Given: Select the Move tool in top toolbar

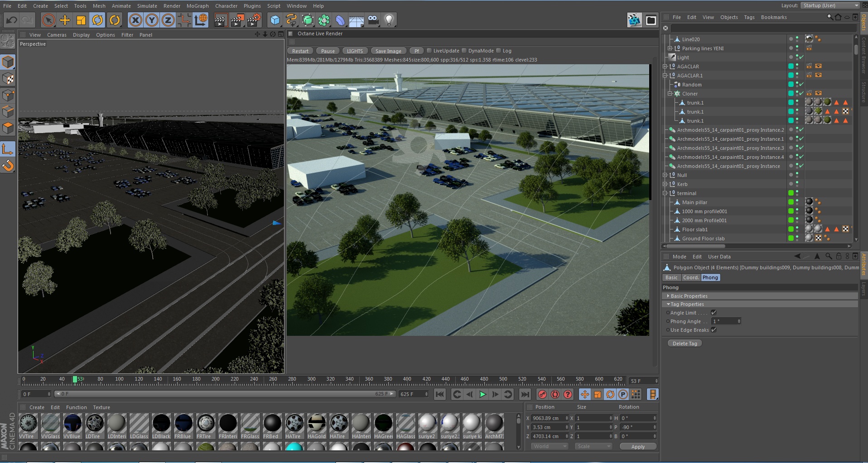Looking at the screenshot, I should 65,20.
